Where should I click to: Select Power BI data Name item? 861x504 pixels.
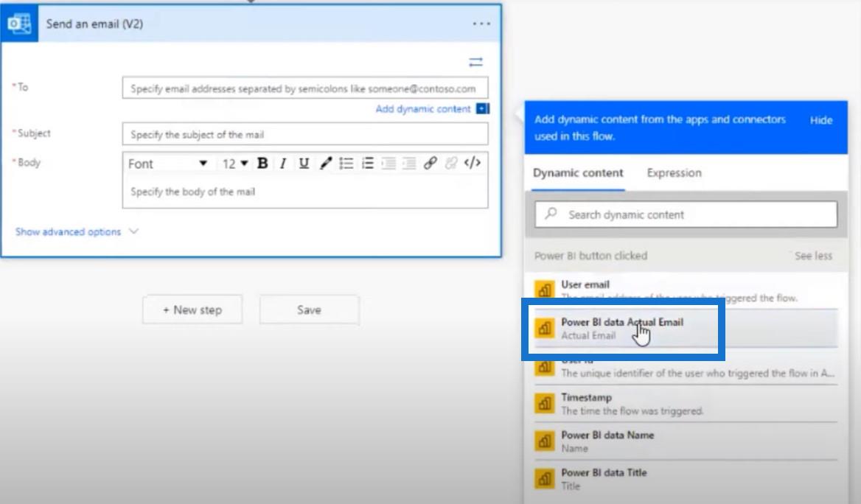pos(686,441)
